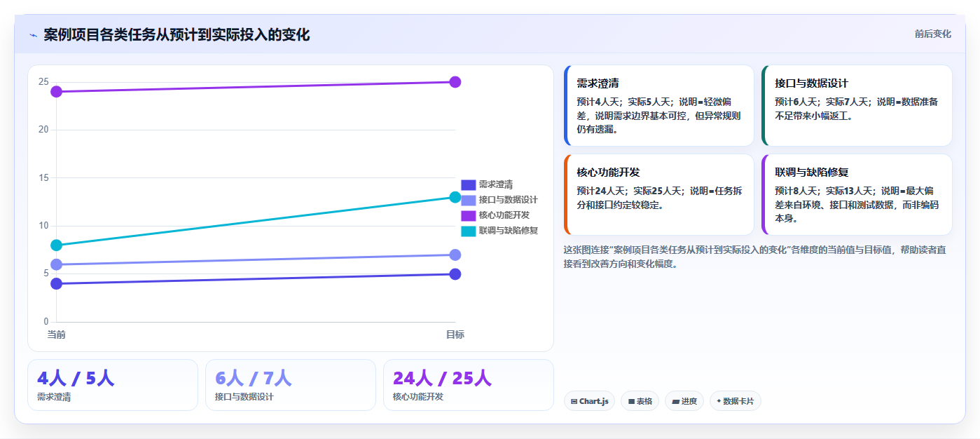Click the 15 tick on the y-axis
The height and width of the screenshot is (439, 980).
43,177
